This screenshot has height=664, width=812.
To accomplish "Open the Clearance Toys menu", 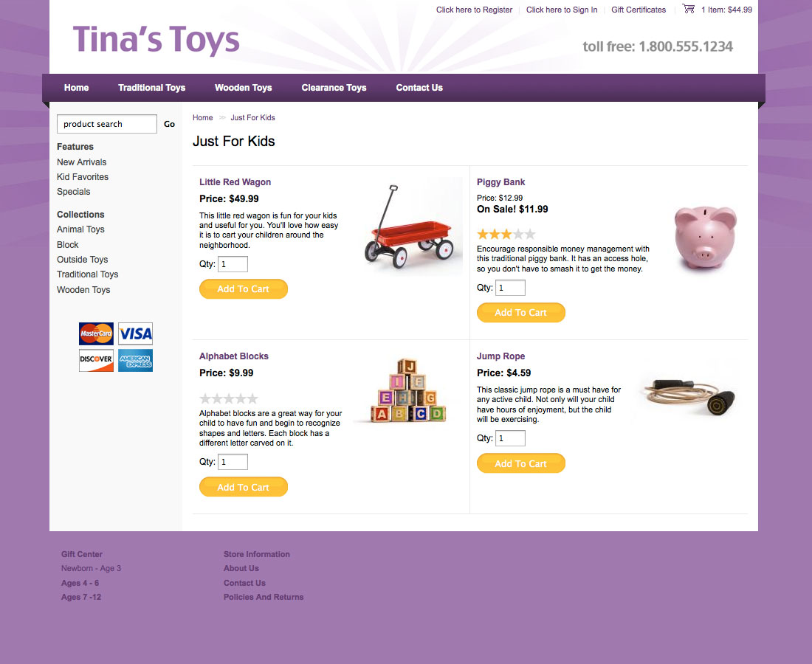I will (x=334, y=88).
